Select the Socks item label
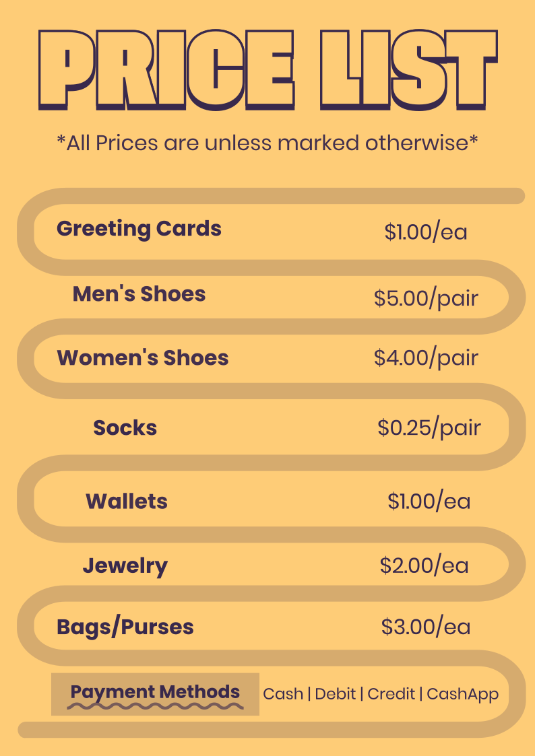The height and width of the screenshot is (756, 535). tap(125, 427)
